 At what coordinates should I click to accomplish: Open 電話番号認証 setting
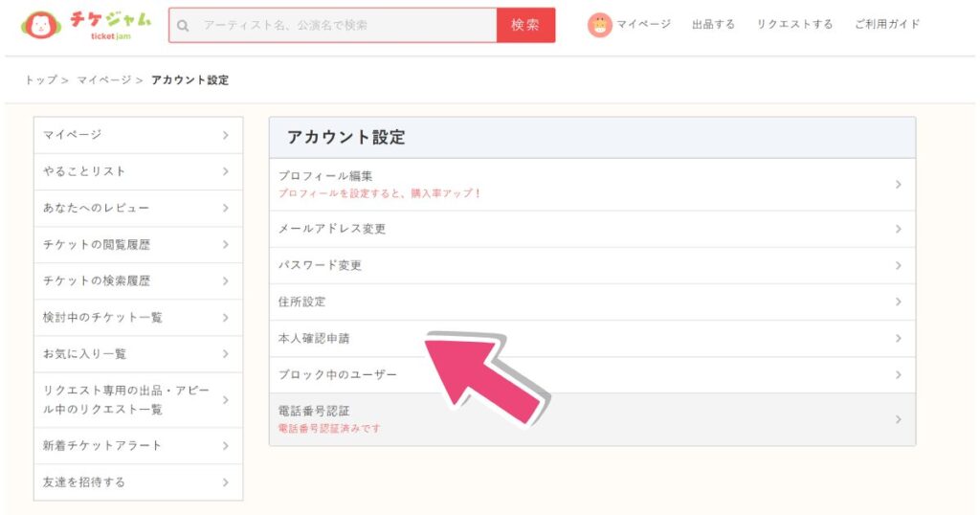(x=592, y=419)
